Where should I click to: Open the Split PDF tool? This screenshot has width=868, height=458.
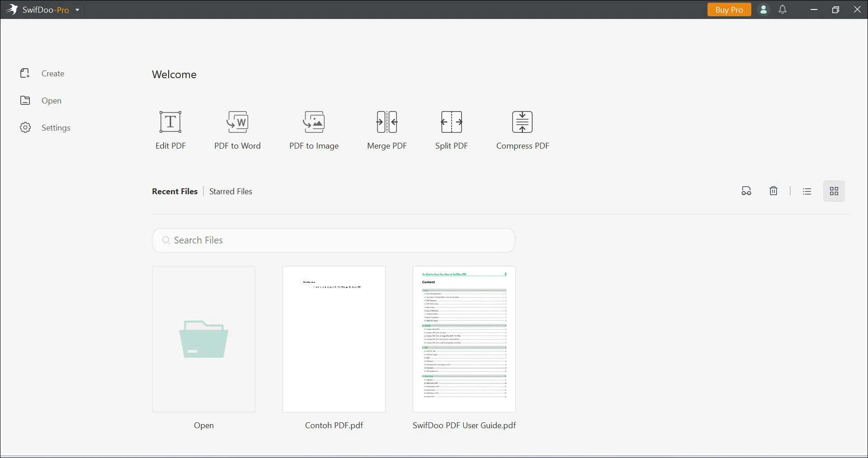[451, 122]
